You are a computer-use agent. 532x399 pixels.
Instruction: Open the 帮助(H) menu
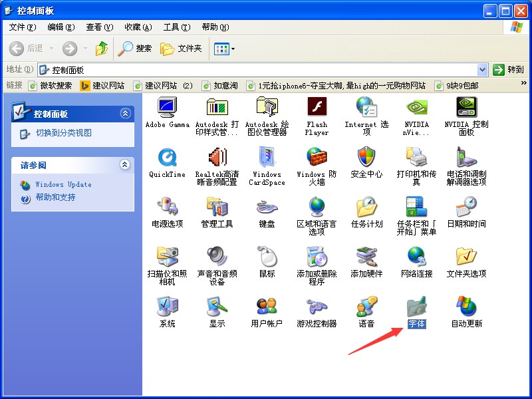(215, 27)
